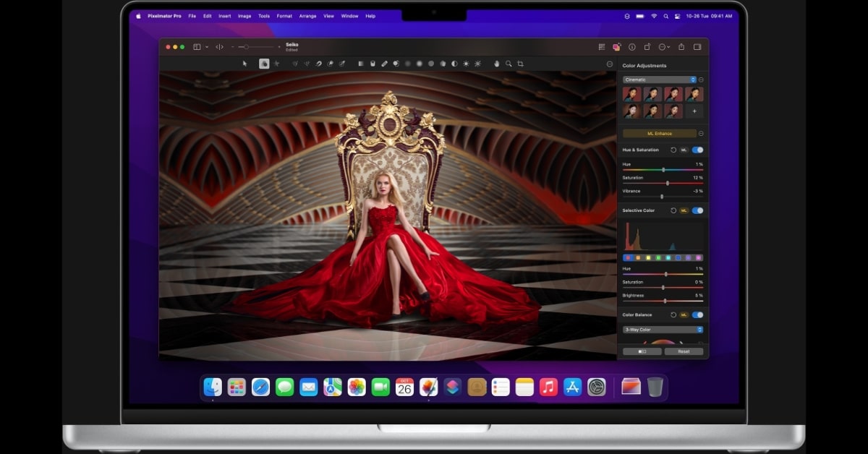Adjust the Vibrance slider
Screen dimensions: 868x454
pyautogui.click(x=663, y=197)
